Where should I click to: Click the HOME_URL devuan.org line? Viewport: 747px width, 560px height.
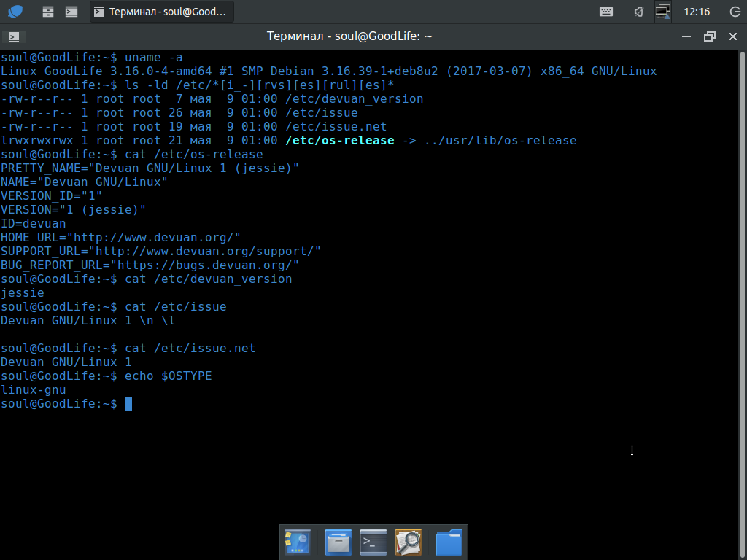click(x=120, y=237)
